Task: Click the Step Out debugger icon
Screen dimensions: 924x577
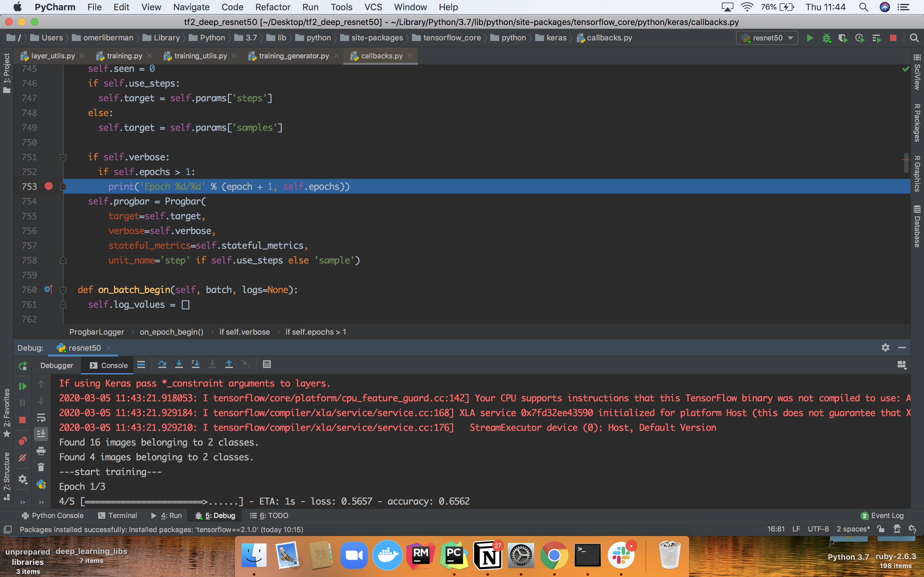Action: point(229,364)
